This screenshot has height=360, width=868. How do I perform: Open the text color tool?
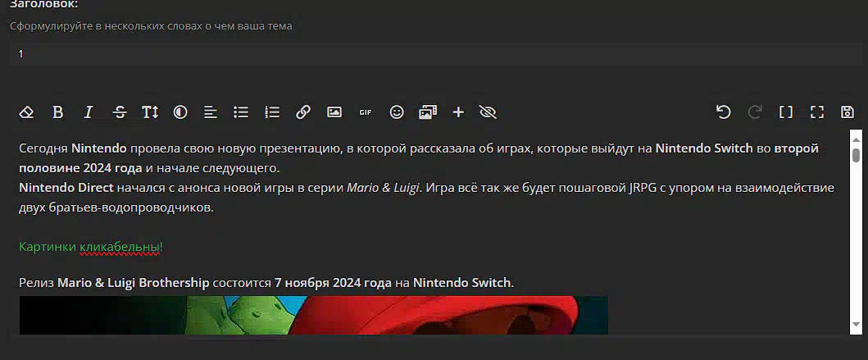pos(180,112)
